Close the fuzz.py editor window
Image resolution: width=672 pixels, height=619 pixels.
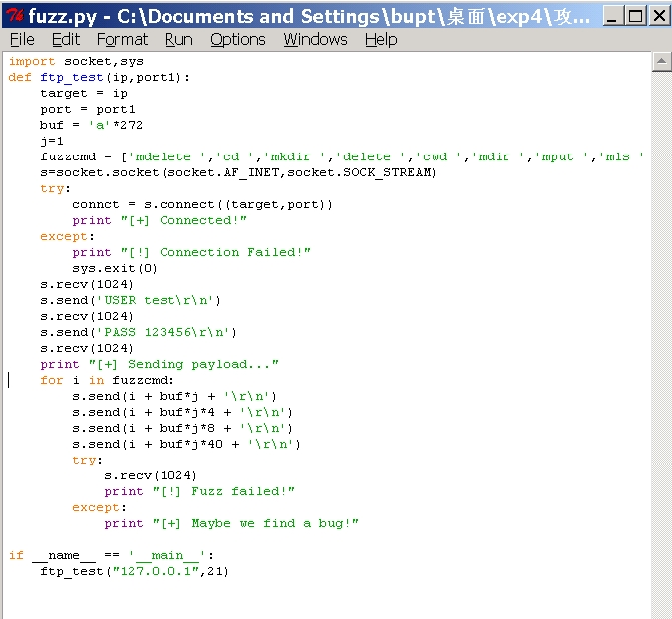[x=659, y=15]
